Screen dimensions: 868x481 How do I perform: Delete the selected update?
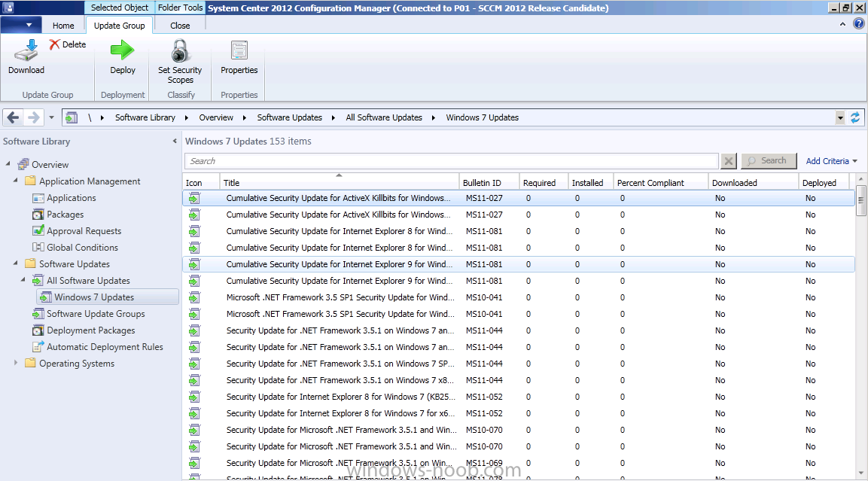68,44
